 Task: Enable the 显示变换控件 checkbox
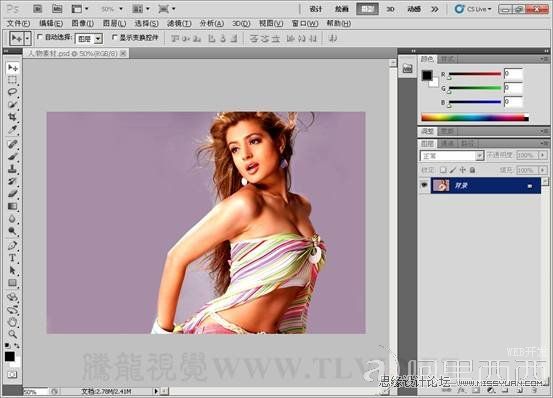tap(114, 37)
